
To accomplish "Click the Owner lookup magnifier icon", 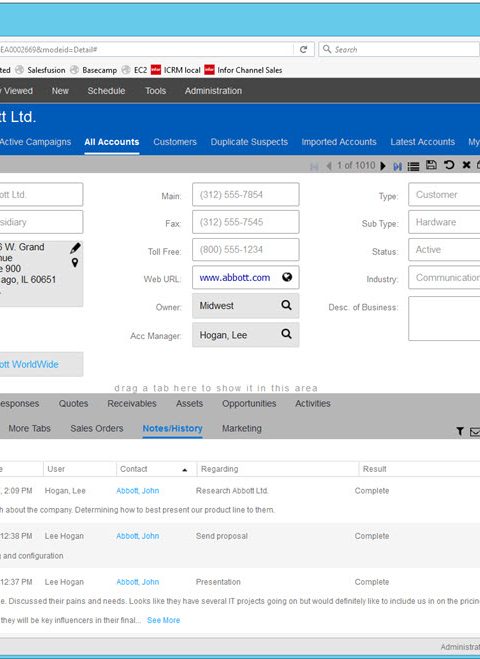I will pyautogui.click(x=286, y=305).
